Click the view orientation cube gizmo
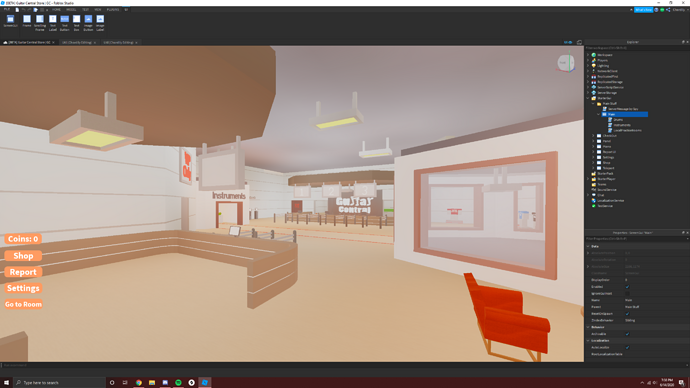 tap(566, 63)
